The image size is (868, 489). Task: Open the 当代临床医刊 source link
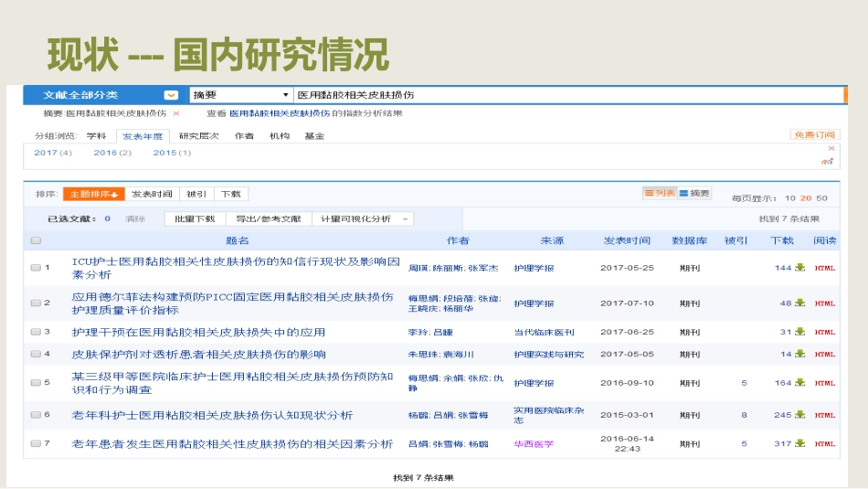[544, 333]
